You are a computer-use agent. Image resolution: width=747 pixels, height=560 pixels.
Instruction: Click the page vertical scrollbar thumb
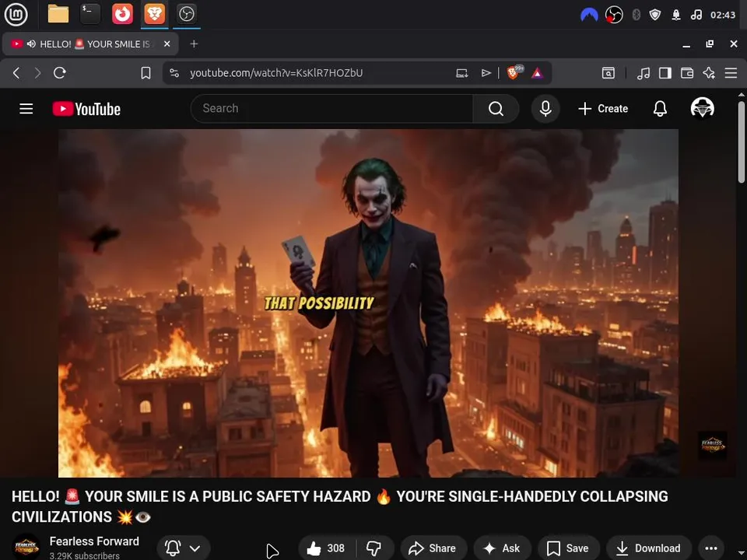coord(742,142)
